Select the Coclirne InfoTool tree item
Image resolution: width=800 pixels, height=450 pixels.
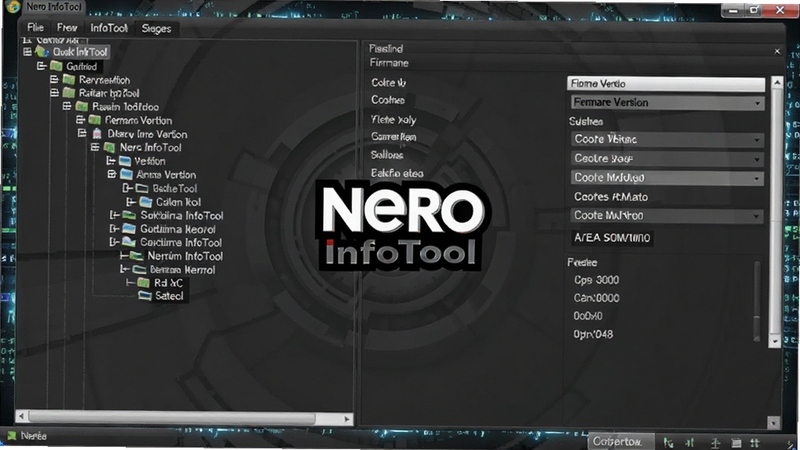point(181,242)
